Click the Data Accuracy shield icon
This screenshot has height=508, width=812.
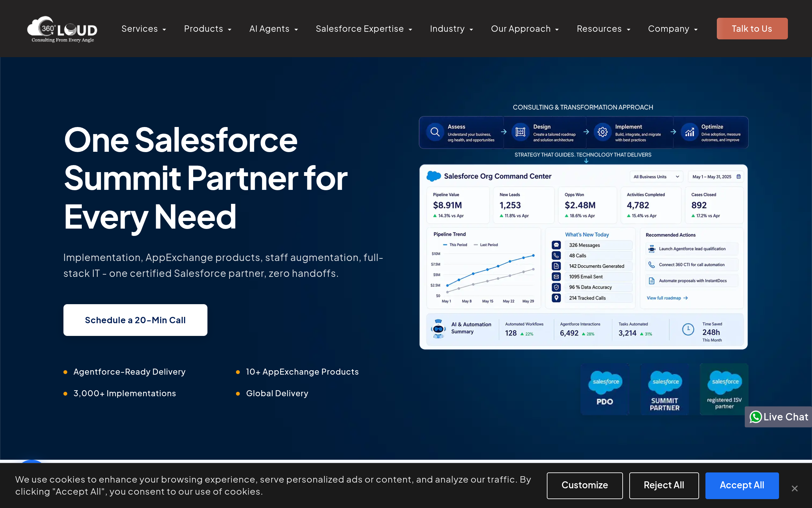(556, 287)
